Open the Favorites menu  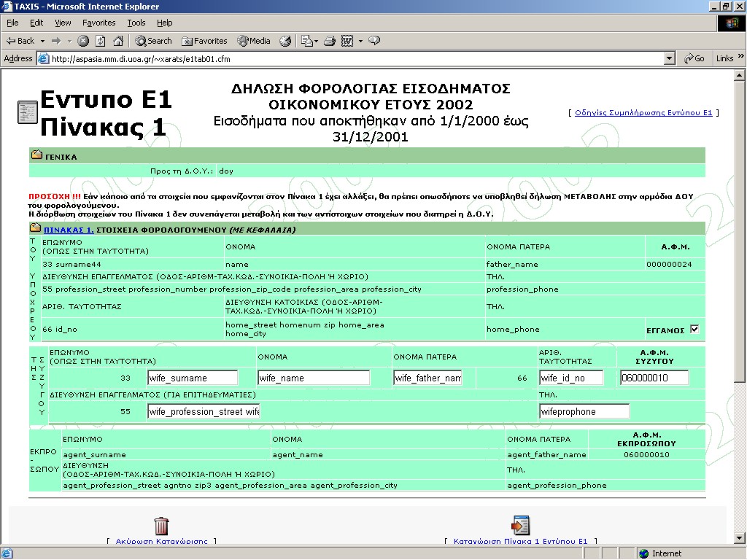tap(99, 23)
